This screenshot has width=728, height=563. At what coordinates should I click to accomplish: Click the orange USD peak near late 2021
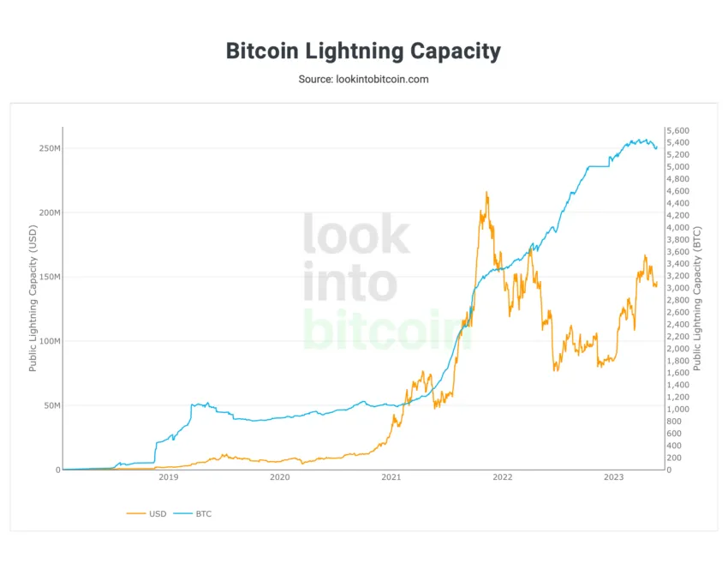coord(486,192)
